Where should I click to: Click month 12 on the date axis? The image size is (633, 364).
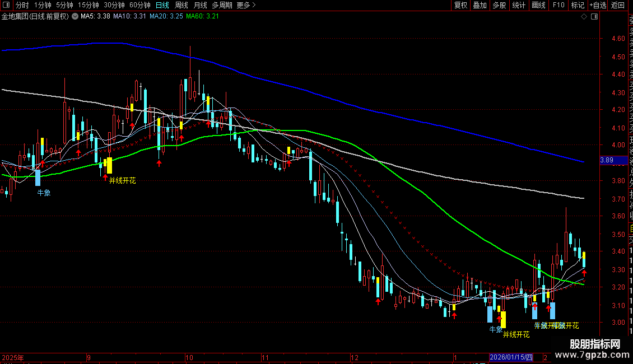tap(355, 357)
